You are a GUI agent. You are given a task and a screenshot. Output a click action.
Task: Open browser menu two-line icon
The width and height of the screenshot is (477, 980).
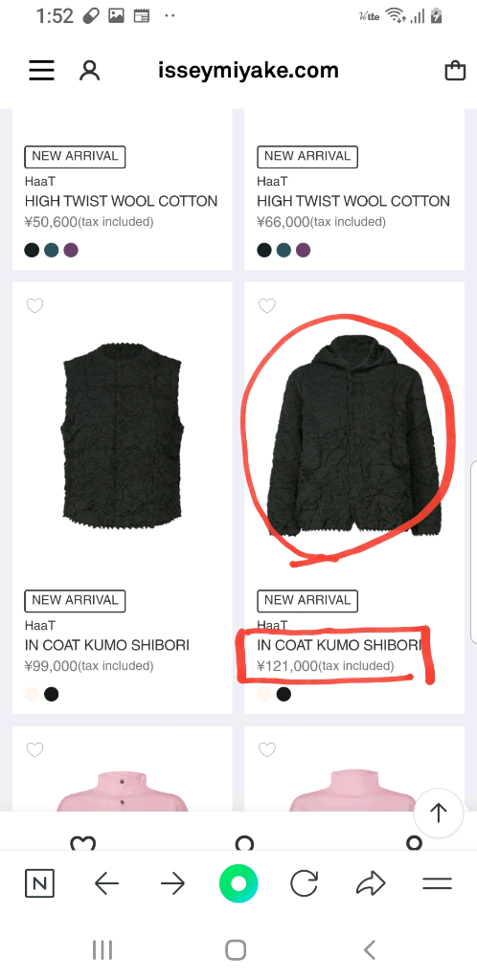(437, 883)
